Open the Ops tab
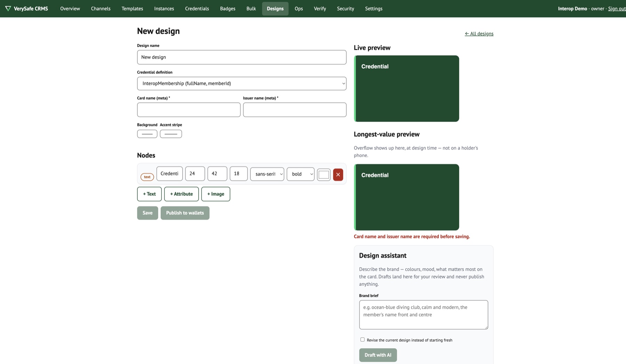This screenshot has width=626, height=364. point(299,9)
